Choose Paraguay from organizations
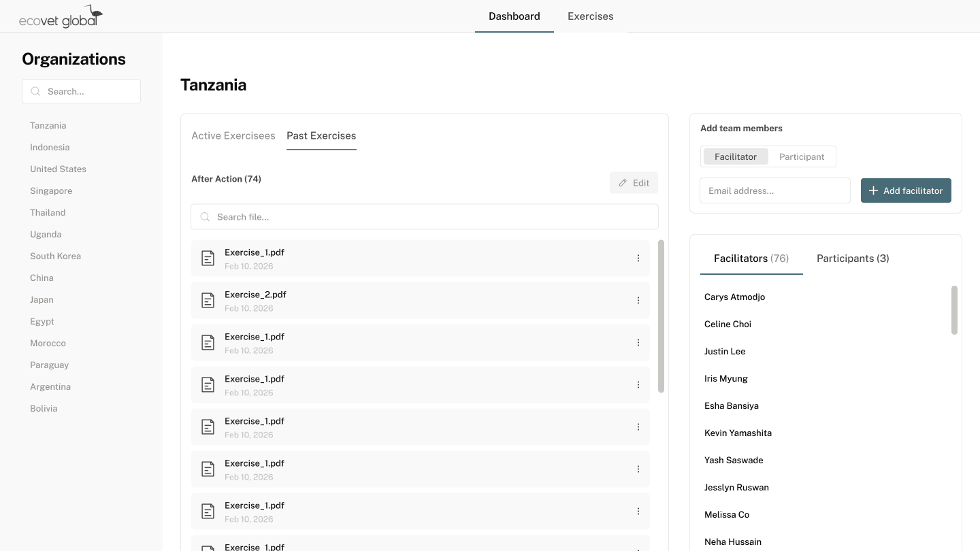 click(49, 365)
